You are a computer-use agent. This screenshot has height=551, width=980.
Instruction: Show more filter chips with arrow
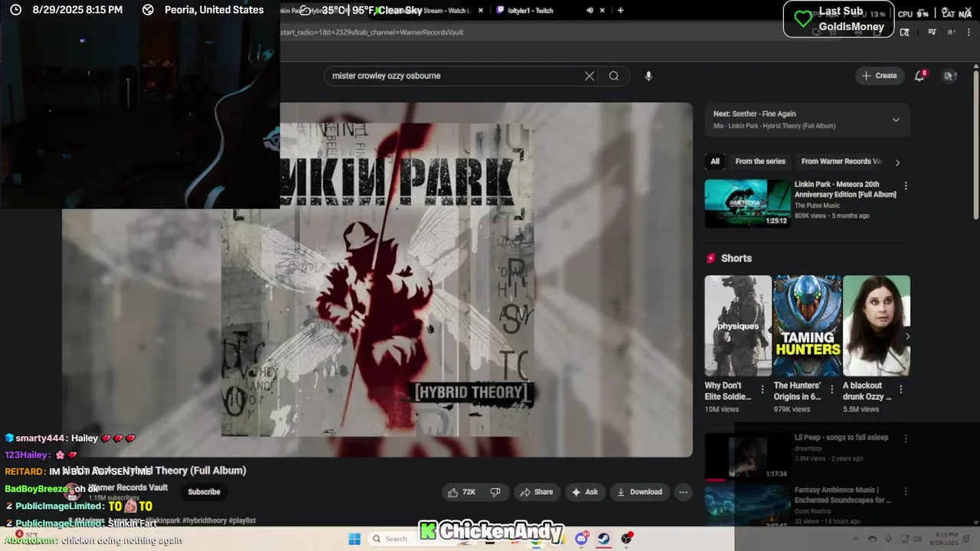click(897, 162)
